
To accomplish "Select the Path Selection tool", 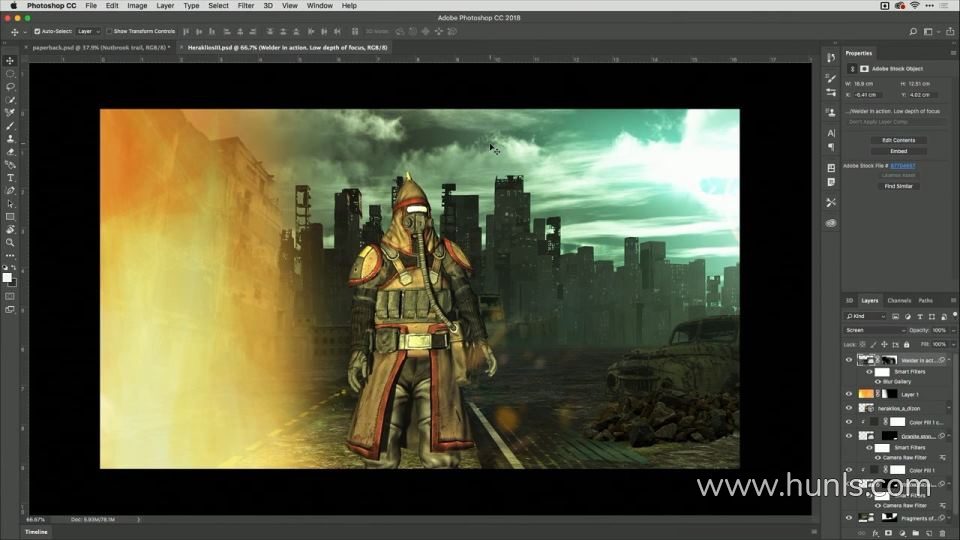I will 10,204.
